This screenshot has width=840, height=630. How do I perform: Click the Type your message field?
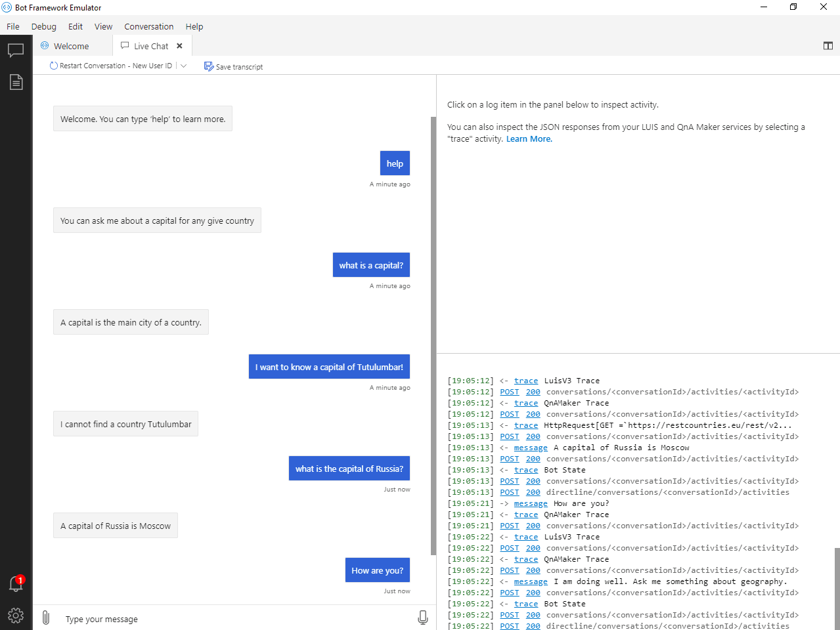click(x=236, y=619)
